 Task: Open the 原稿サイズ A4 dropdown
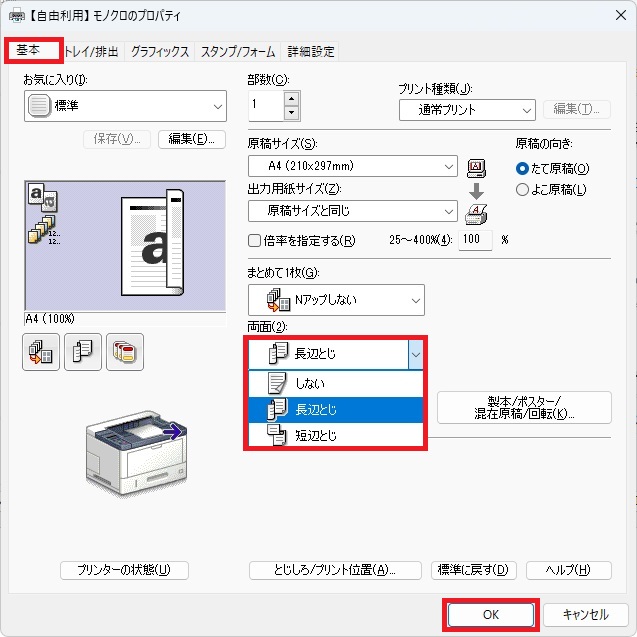tap(353, 166)
